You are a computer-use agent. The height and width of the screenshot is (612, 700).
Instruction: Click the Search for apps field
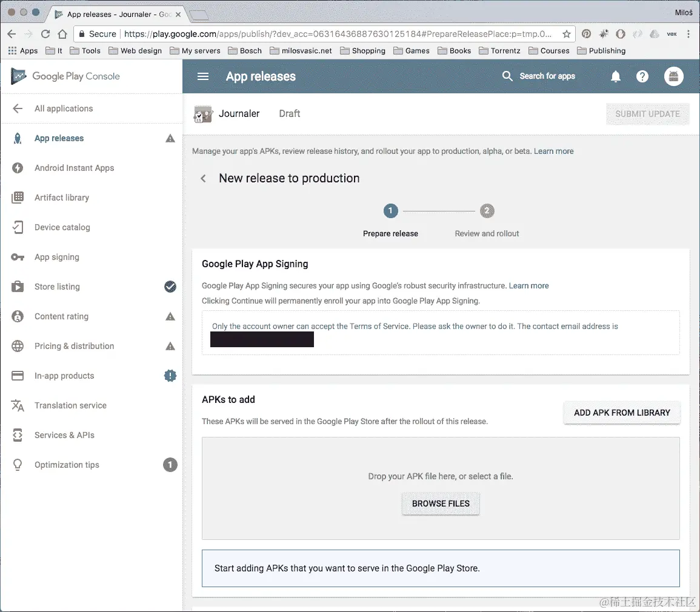tap(547, 76)
